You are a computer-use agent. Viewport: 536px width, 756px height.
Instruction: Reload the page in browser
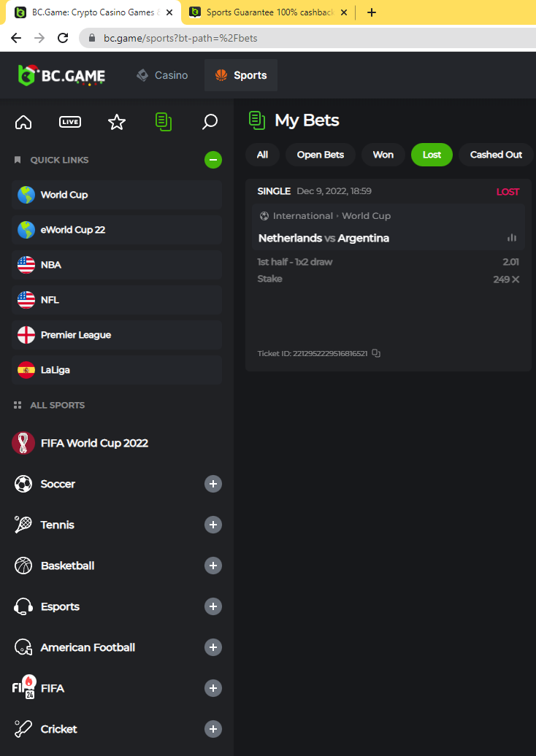63,38
